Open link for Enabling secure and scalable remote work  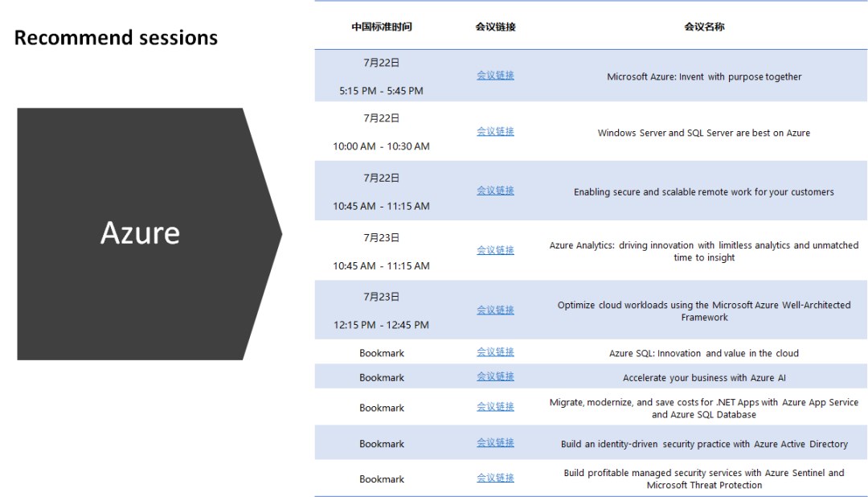495,191
